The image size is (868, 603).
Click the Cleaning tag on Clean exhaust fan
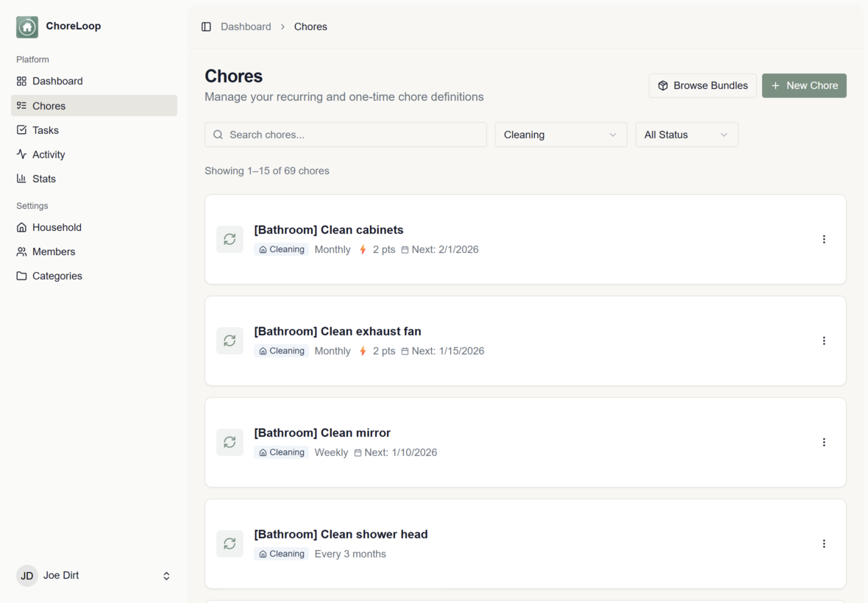[281, 351]
